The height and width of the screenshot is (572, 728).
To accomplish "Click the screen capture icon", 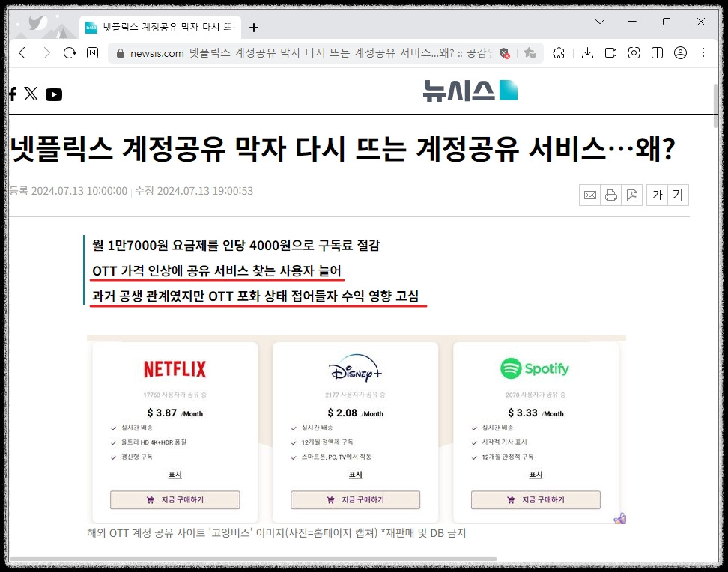I will pos(634,53).
